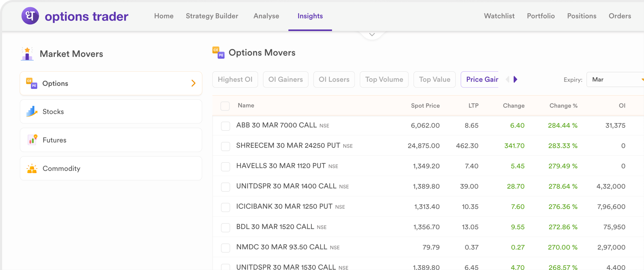
Task: Open the Watchlist menu item
Action: point(499,16)
